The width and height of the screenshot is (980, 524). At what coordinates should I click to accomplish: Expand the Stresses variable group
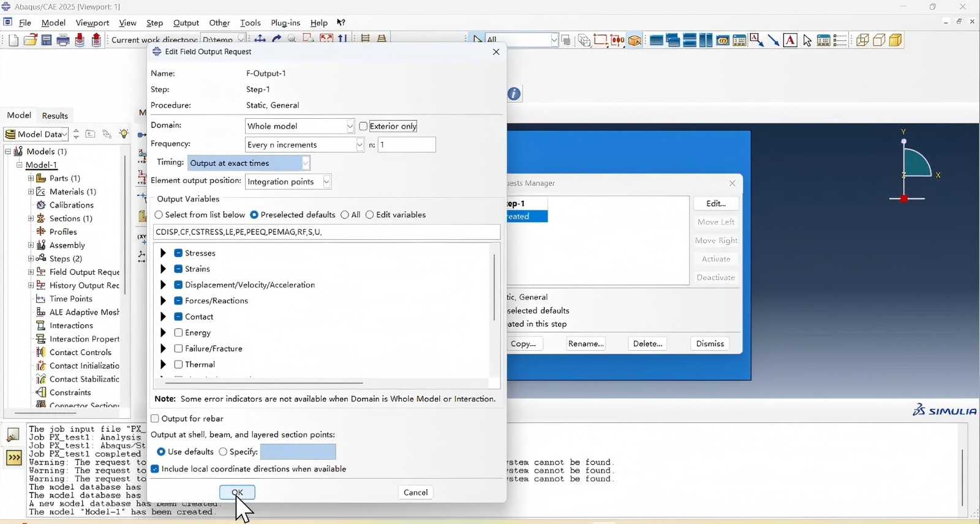[163, 253]
